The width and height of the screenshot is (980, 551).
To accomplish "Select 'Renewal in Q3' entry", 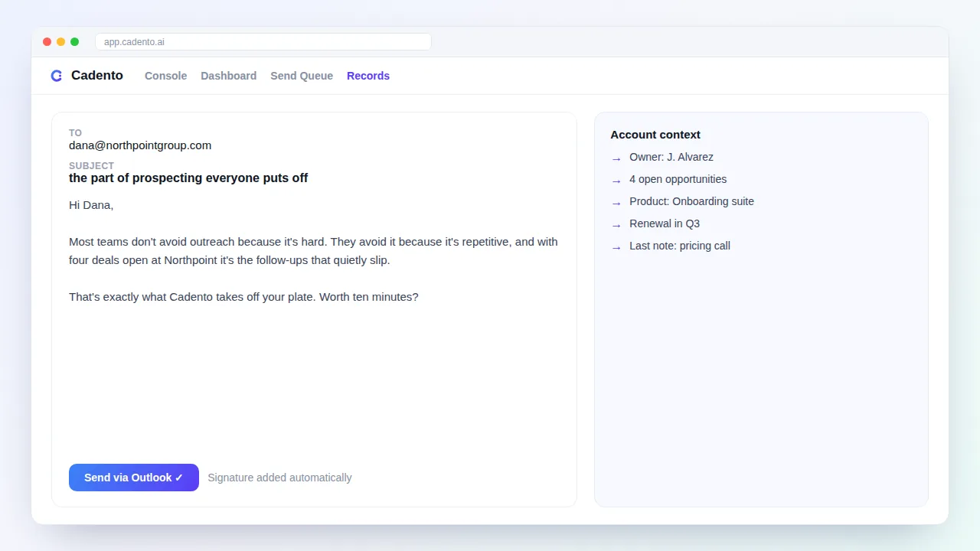I will (x=665, y=223).
